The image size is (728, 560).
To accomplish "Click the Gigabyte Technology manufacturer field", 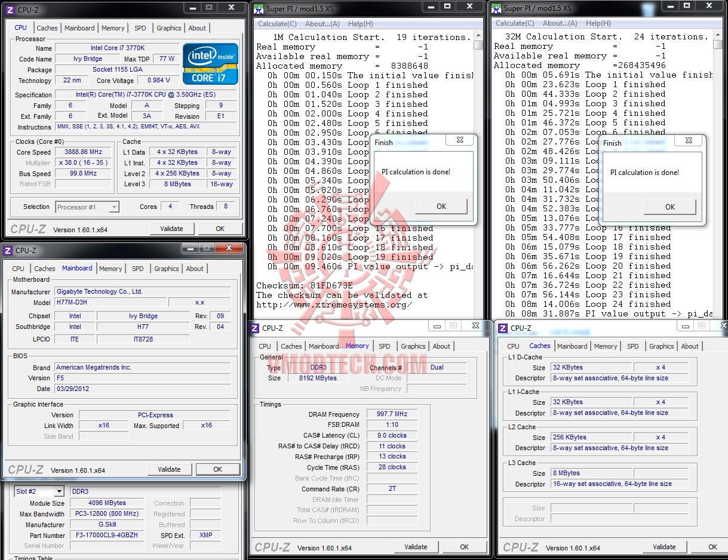I will coord(143,292).
